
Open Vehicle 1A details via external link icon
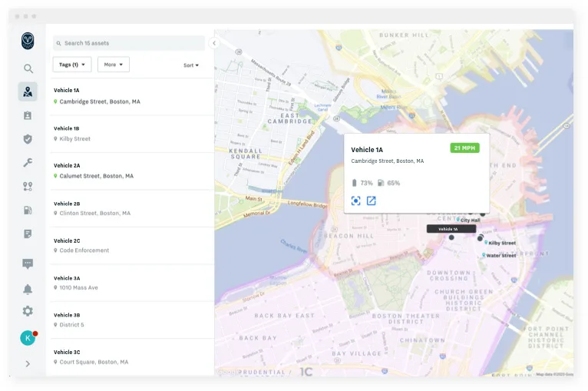372,200
